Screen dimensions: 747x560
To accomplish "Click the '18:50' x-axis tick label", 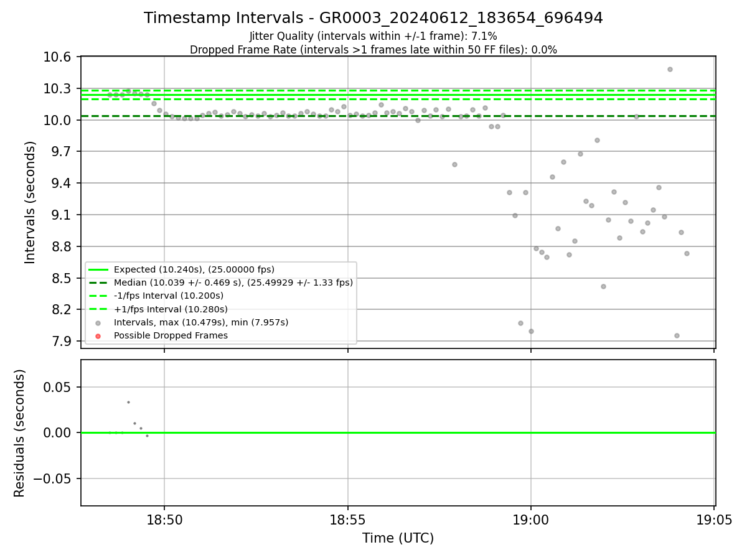I will click(164, 519).
